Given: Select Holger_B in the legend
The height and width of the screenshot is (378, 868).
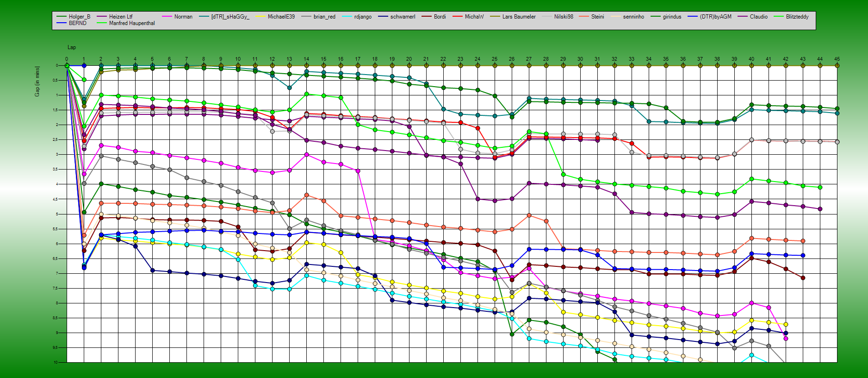Looking at the screenshot, I should (80, 17).
